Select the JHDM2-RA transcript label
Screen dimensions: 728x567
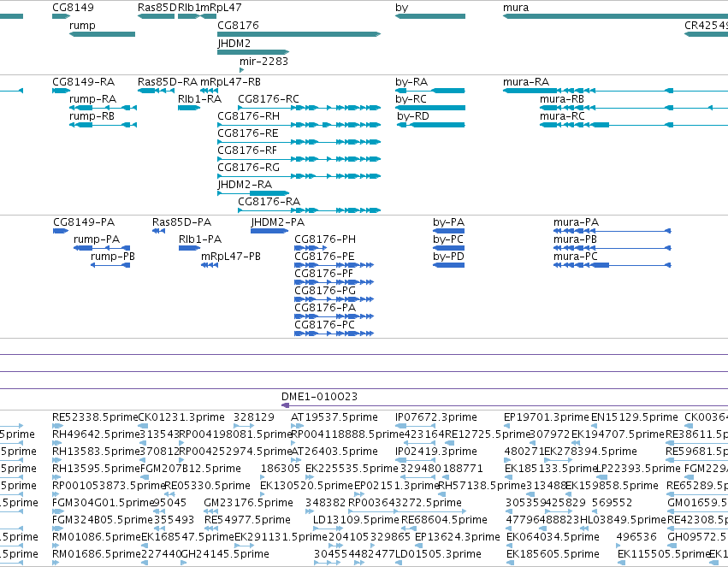pos(245,185)
